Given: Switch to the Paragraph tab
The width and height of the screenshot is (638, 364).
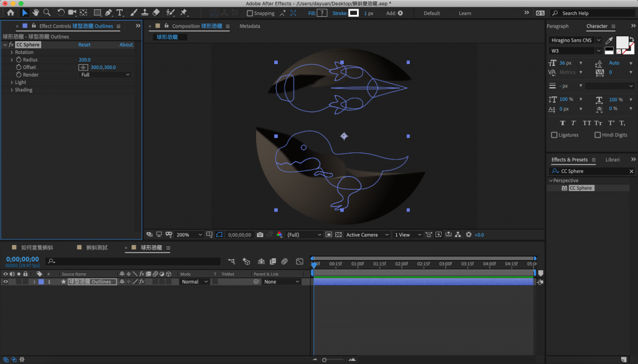Looking at the screenshot, I should click(558, 26).
